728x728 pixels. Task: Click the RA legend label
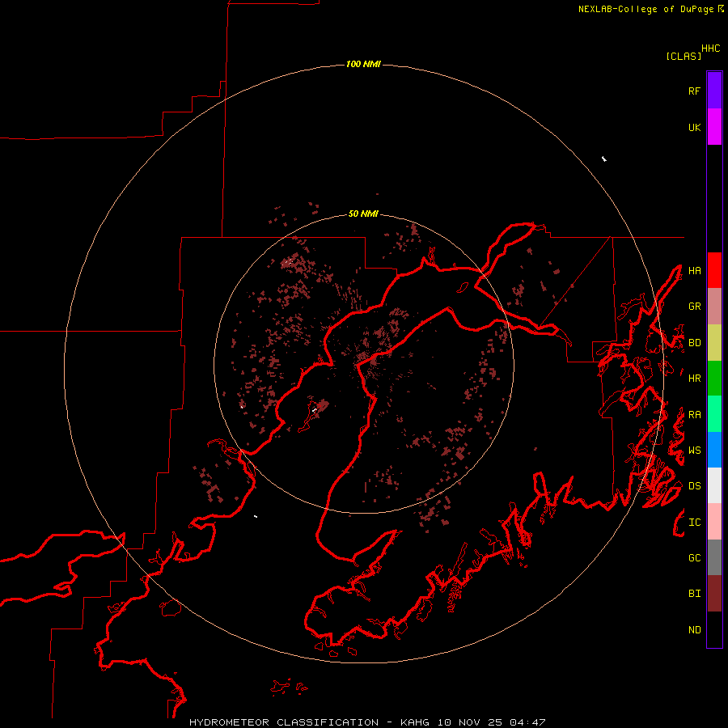[694, 415]
